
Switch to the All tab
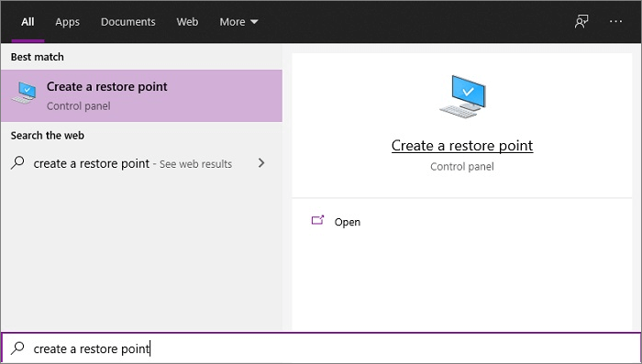click(28, 22)
